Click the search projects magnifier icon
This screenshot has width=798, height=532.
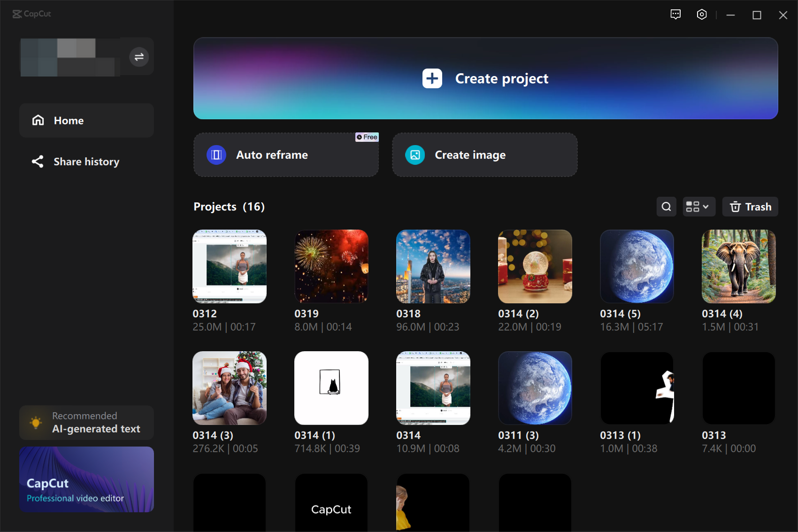coord(666,207)
